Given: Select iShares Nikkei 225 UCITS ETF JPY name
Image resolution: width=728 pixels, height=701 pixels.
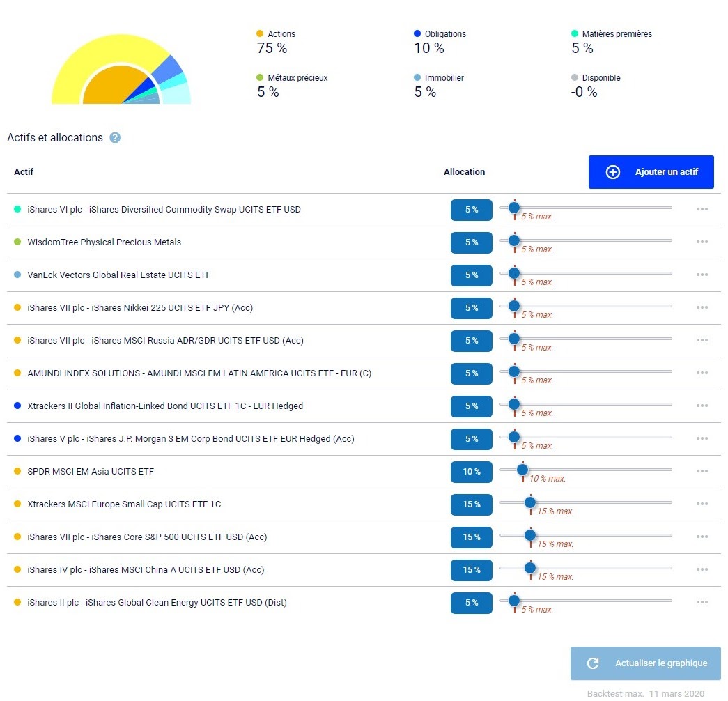Looking at the screenshot, I should click(140, 307).
